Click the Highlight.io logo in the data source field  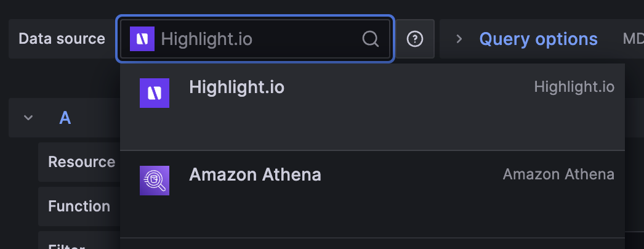(x=142, y=39)
